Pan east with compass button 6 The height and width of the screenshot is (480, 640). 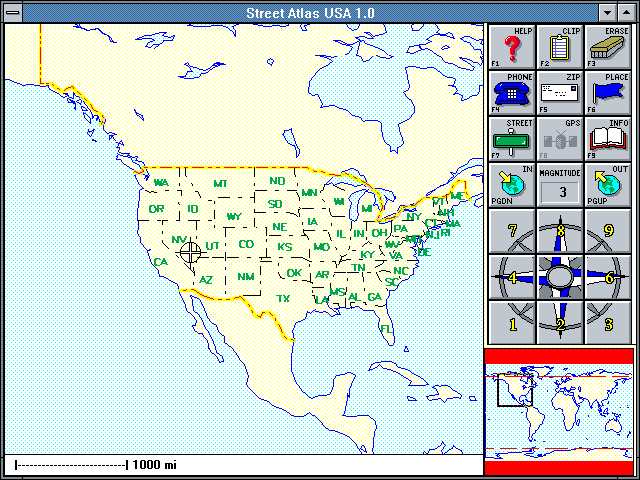pyautogui.click(x=608, y=277)
